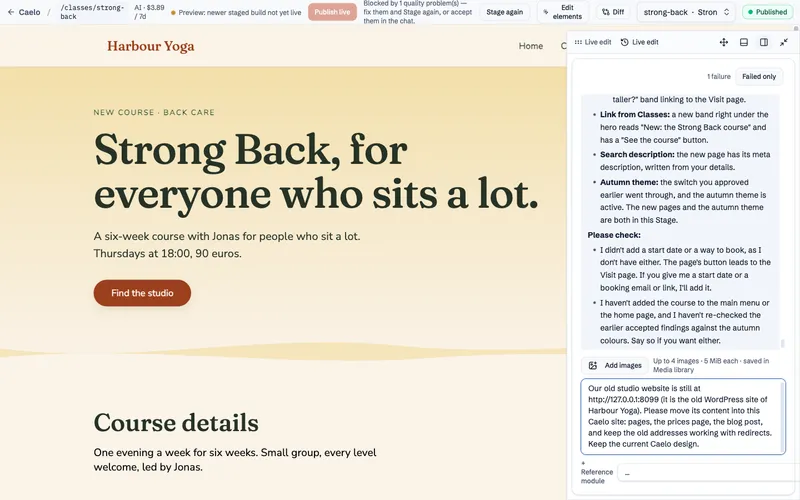Click the 'AI · $3.89 / 7d' usage text

(149, 12)
